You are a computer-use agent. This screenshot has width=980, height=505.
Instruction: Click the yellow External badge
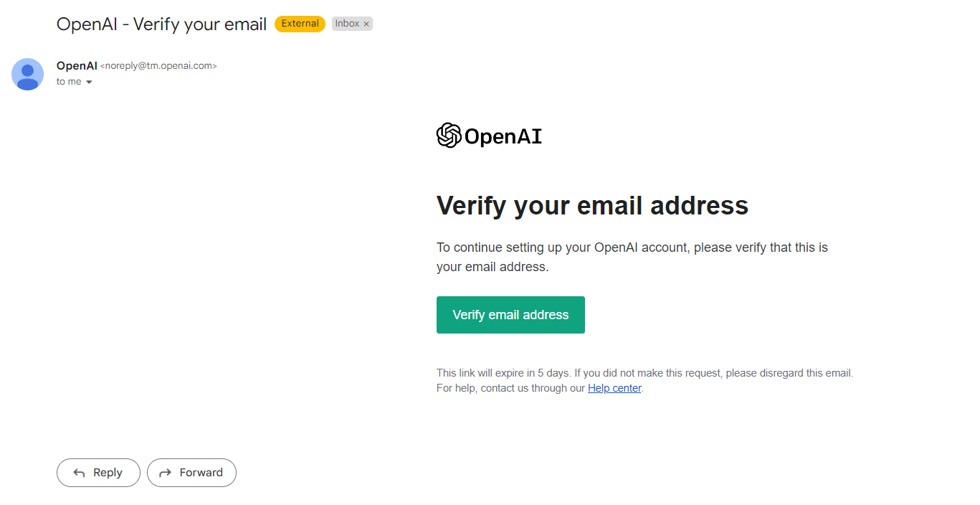[x=300, y=24]
